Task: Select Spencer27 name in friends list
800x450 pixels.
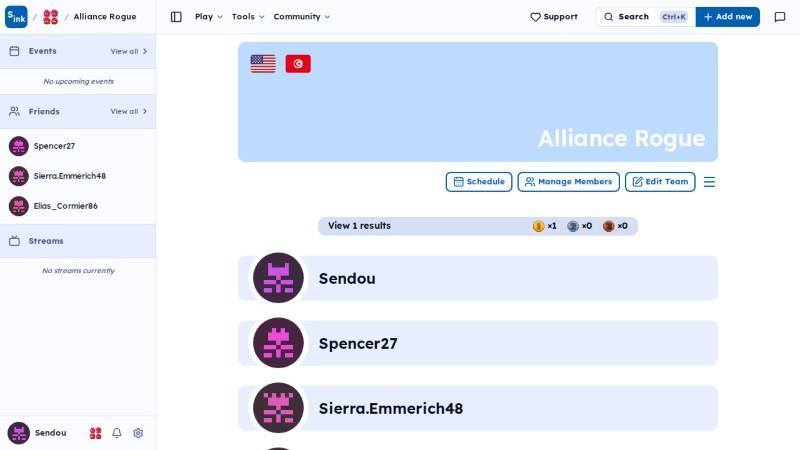Action: pyautogui.click(x=54, y=146)
